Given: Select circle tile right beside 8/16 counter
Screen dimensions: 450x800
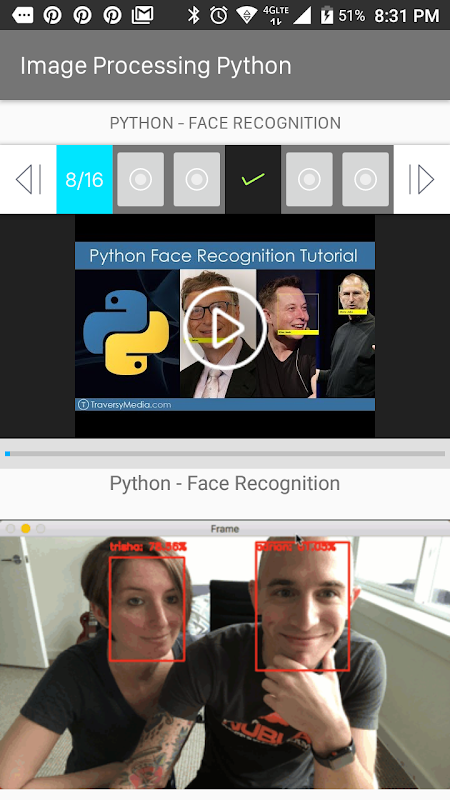Looking at the screenshot, I should pos(140,179).
